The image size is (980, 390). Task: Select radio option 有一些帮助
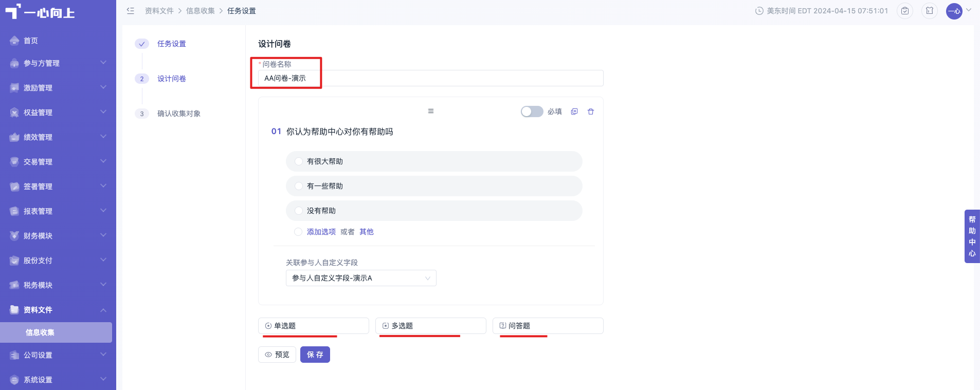299,186
